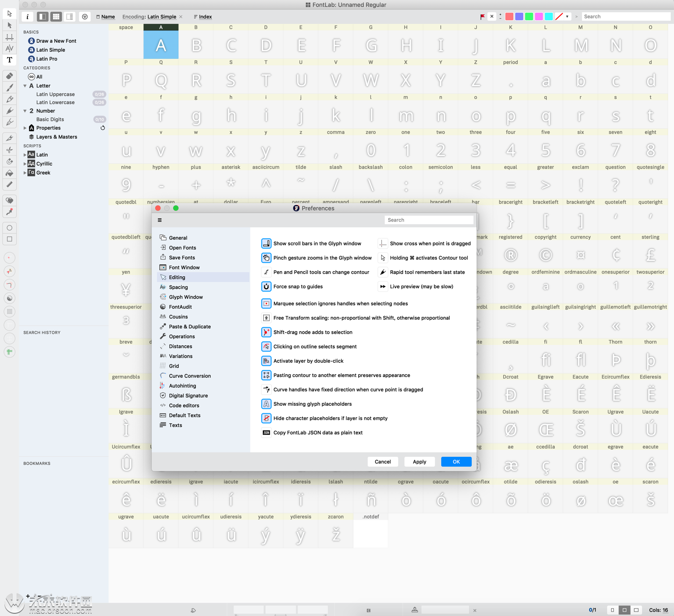Select Basic Digits category in sidebar
Image resolution: width=674 pixels, height=616 pixels.
click(50, 119)
